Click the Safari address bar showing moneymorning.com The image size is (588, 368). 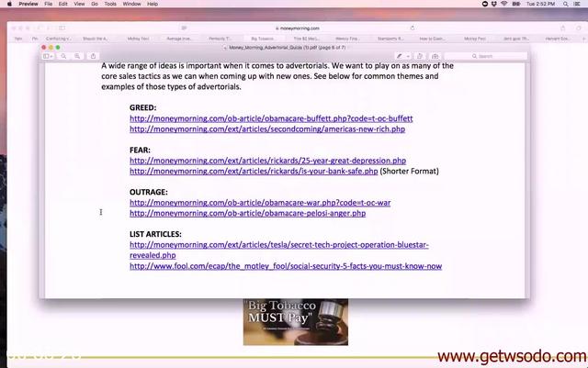(x=298, y=28)
